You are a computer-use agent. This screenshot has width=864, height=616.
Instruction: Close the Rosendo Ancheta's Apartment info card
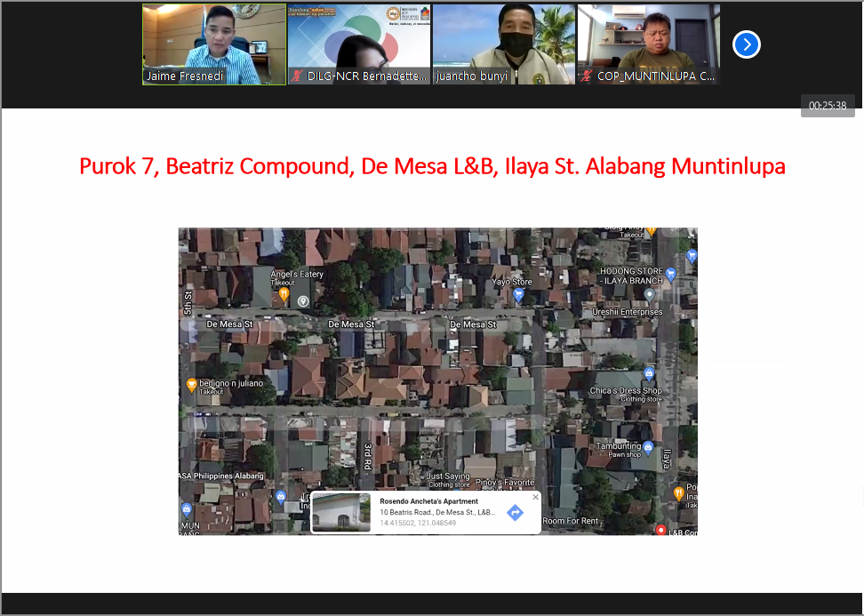point(536,497)
